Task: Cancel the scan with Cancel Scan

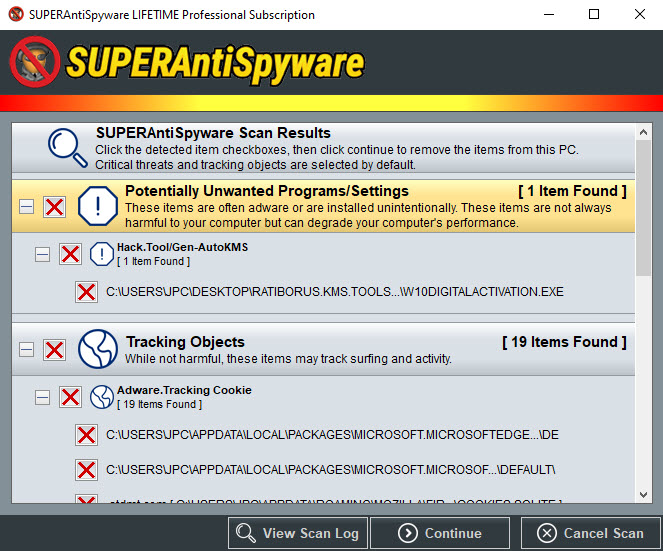Action: (x=590, y=533)
